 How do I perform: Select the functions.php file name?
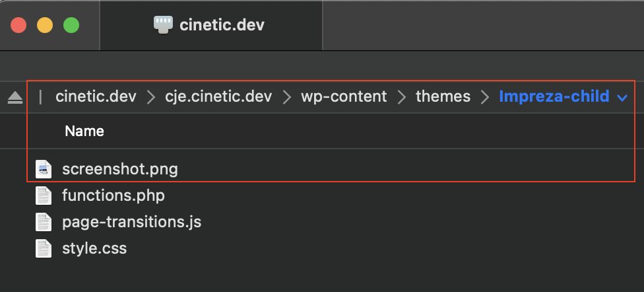[113, 196]
